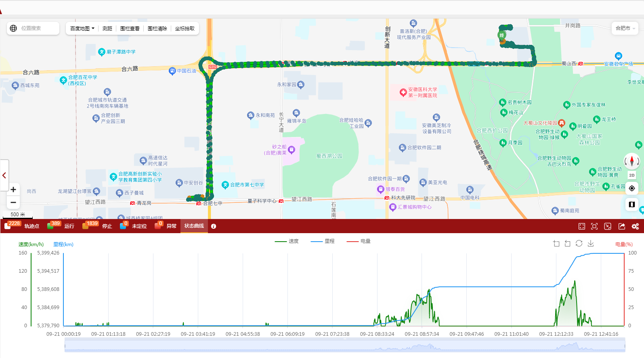Image resolution: width=644 pixels, height=358 pixels.
Task: Click the map compass icon
Action: [x=632, y=161]
